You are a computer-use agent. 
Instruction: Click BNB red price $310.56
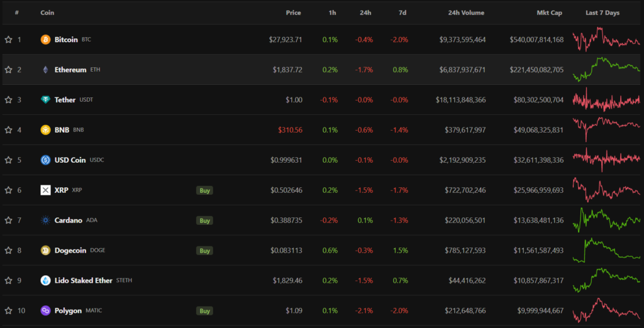(290, 129)
